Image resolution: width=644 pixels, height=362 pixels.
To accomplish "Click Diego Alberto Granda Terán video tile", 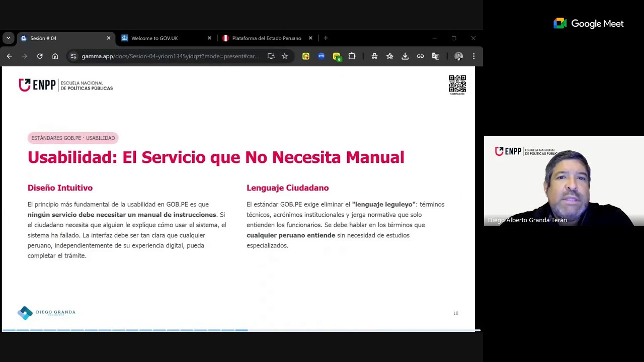I will pos(564,181).
